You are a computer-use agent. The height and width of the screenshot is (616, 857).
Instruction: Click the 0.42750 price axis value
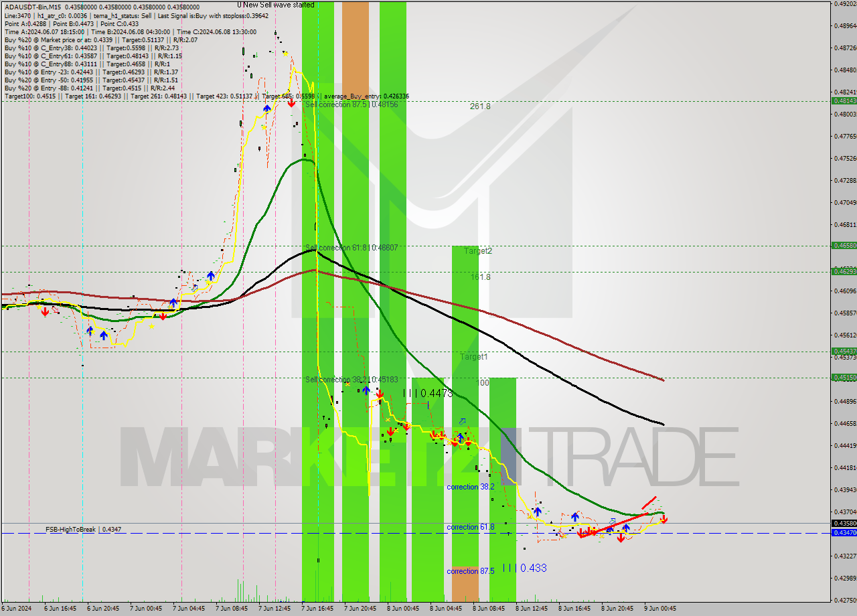pyautogui.click(x=845, y=600)
